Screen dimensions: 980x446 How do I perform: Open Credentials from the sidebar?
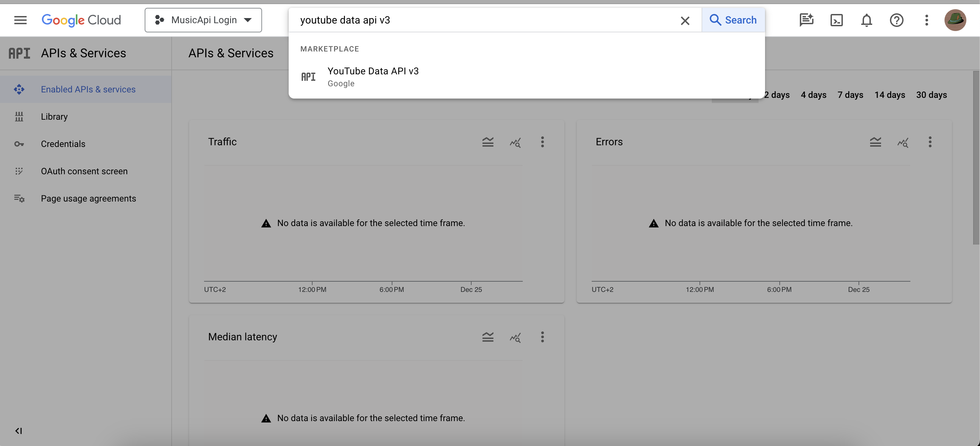63,144
